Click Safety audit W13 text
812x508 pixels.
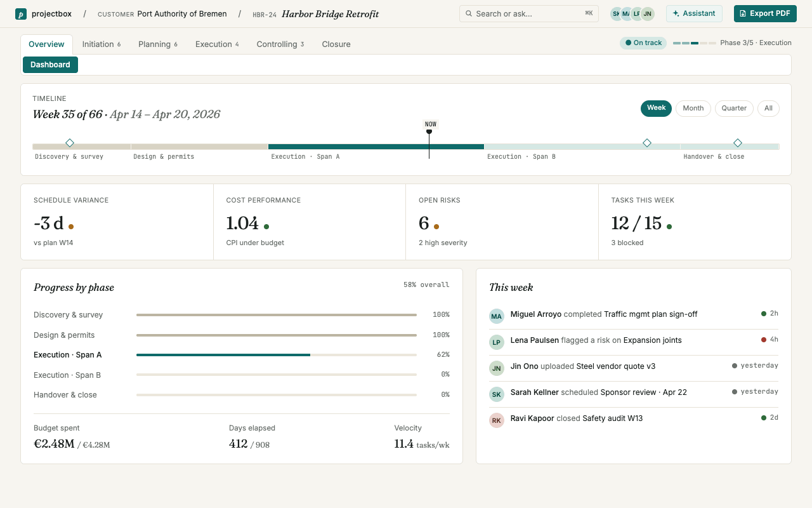tap(613, 418)
